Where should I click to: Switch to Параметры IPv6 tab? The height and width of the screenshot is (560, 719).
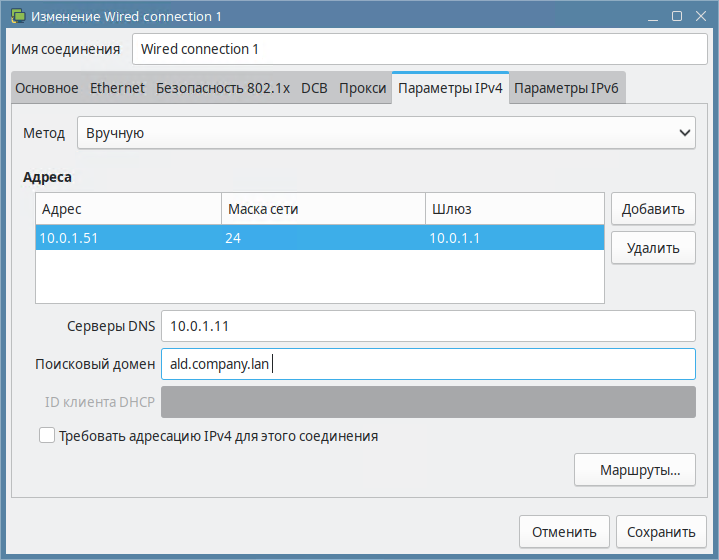(x=566, y=88)
